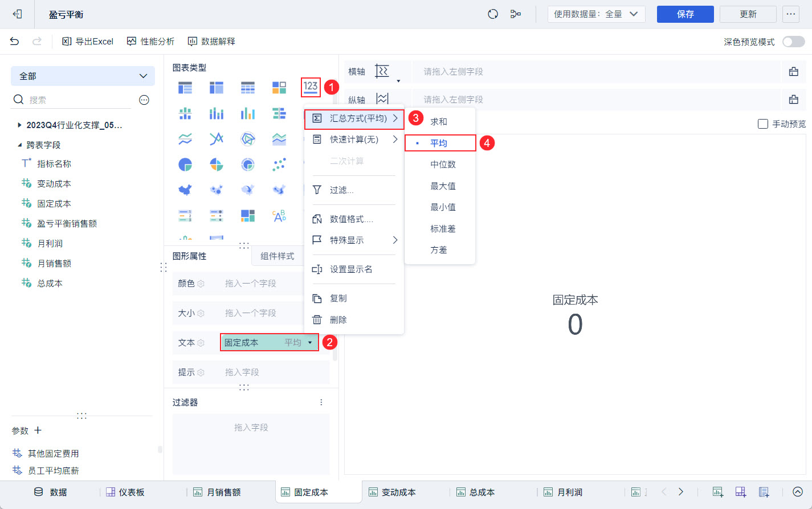
Task: Select the grouped table chart type icon
Action: [x=185, y=88]
